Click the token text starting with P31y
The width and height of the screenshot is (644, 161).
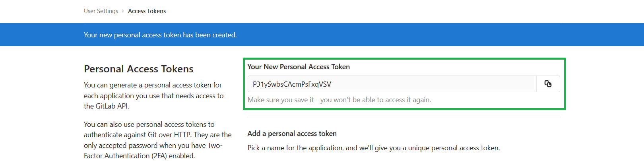tap(292, 84)
